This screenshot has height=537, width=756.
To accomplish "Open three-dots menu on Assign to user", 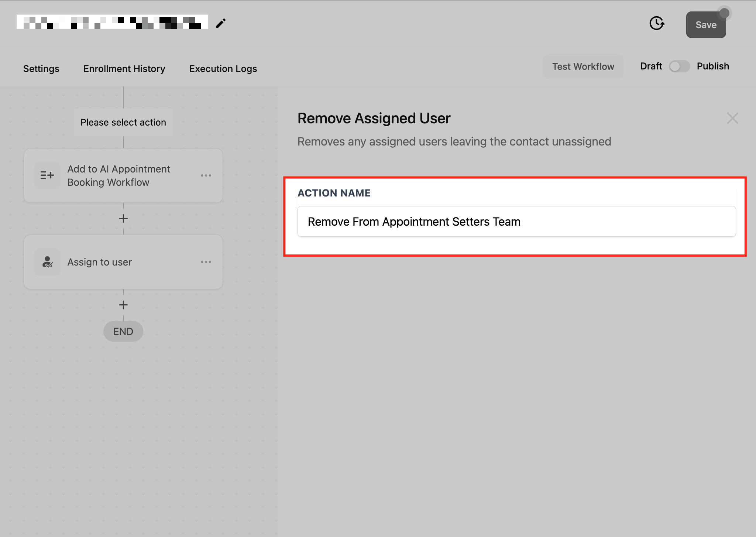I will pyautogui.click(x=206, y=262).
